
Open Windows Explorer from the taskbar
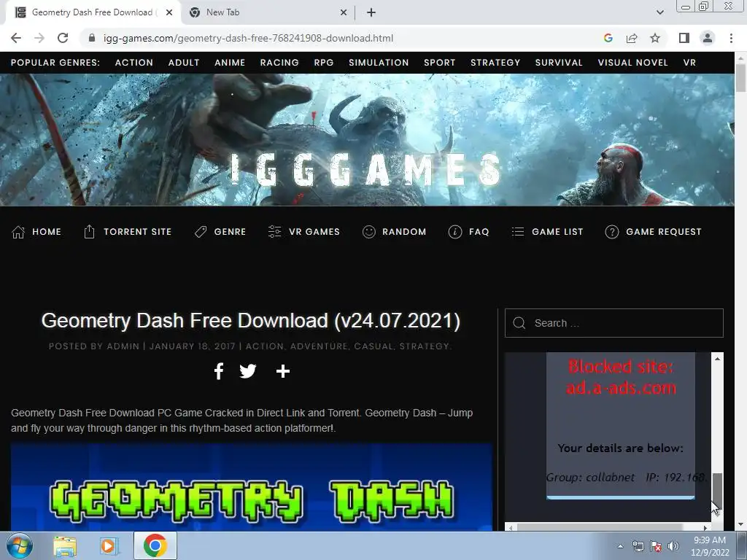(65, 545)
